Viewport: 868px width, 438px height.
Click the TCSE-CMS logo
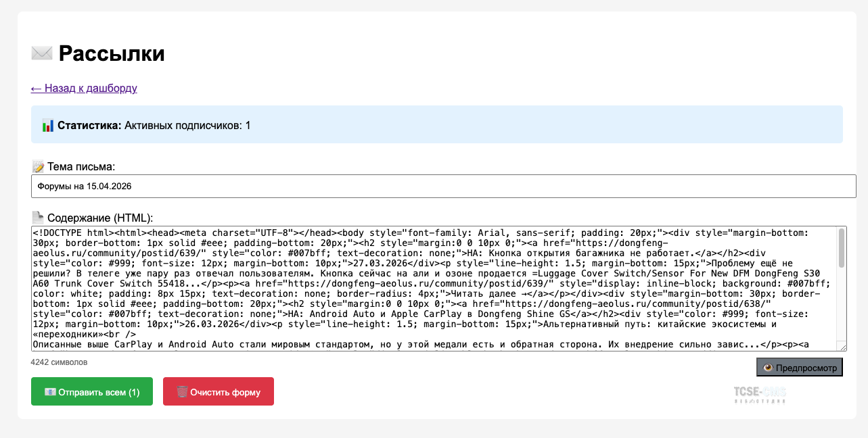click(x=760, y=395)
